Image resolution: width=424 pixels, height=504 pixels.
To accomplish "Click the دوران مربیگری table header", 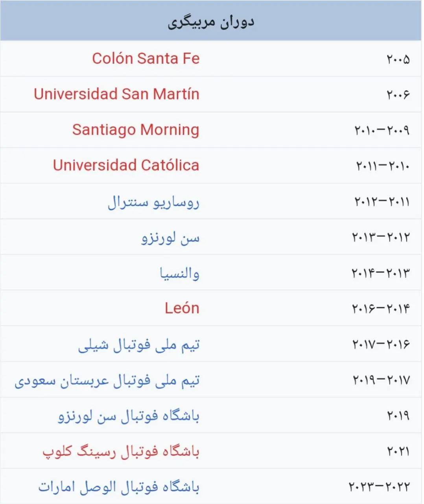I will click(211, 21).
